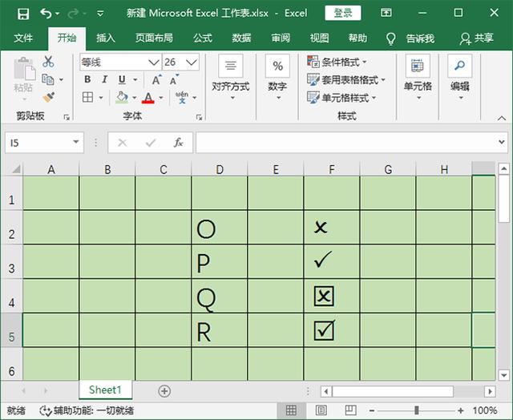Open the font size 26 dropdown
This screenshot has height=420, width=513.
192,63
